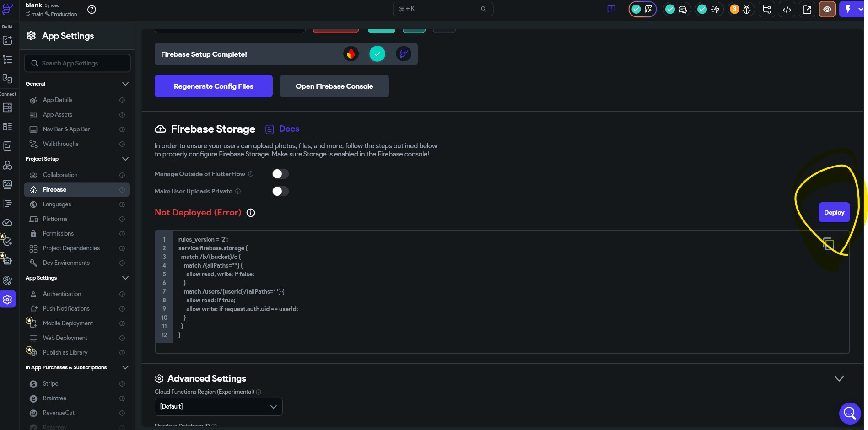Select the Settings gear in left sidebar
This screenshot has height=430, width=868.
(7, 300)
